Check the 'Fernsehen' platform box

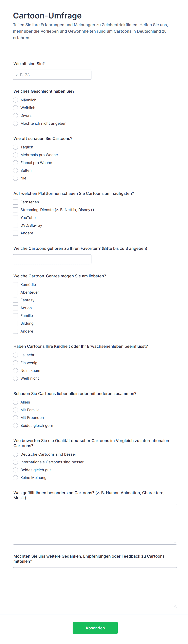point(15,202)
